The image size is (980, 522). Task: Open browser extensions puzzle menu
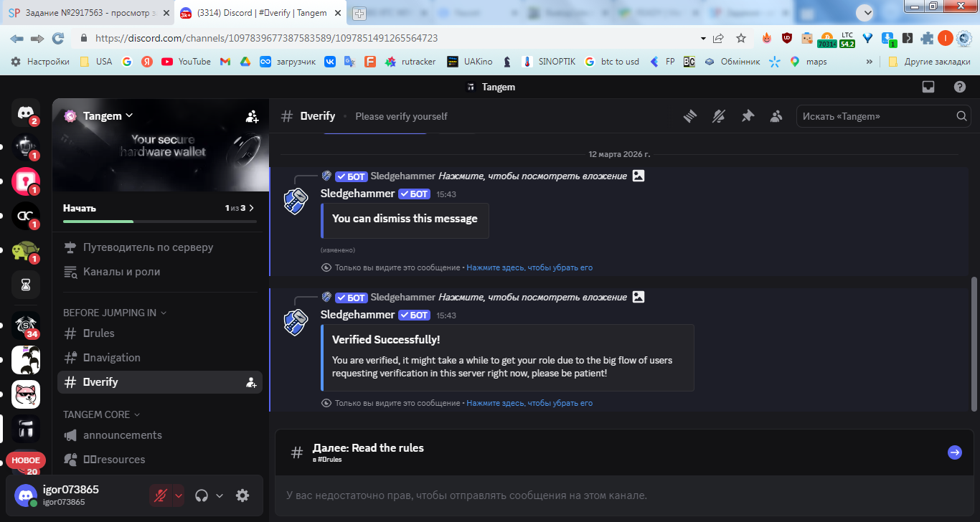coord(927,38)
